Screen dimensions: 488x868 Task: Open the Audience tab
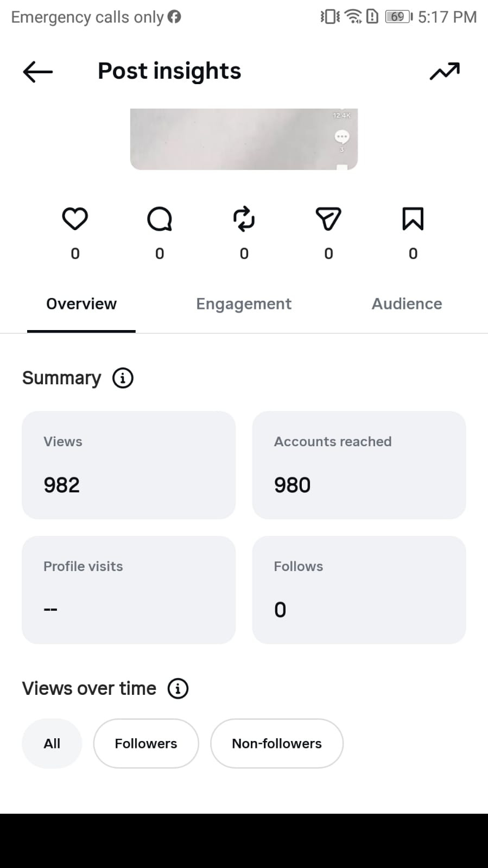pos(407,304)
